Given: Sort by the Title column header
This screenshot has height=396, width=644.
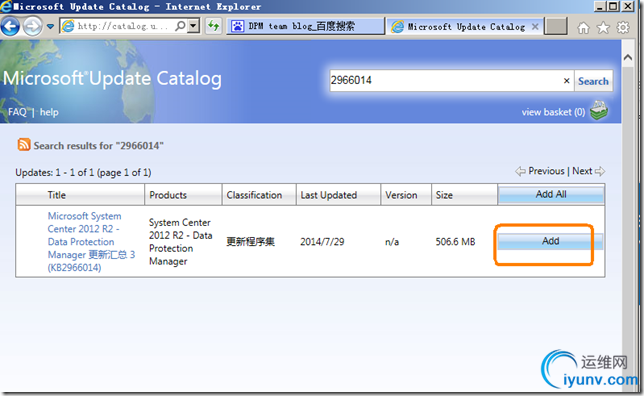Looking at the screenshot, I should tap(57, 195).
